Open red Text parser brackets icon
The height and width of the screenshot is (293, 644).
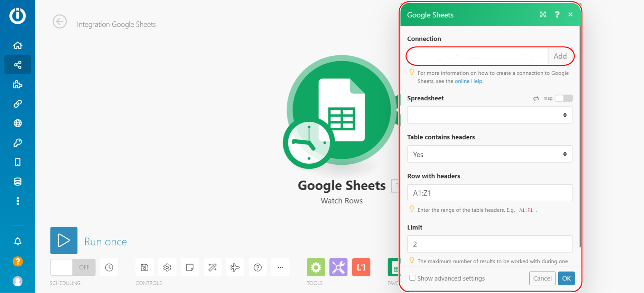361,267
